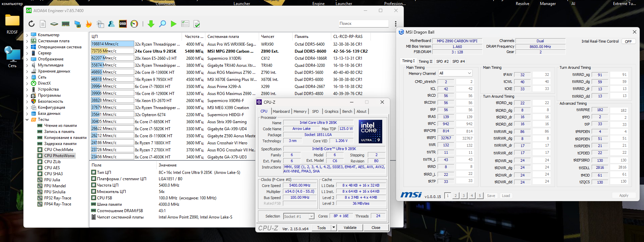
Task: Open the Graphics tab in CPU-Z
Action: [332, 111]
